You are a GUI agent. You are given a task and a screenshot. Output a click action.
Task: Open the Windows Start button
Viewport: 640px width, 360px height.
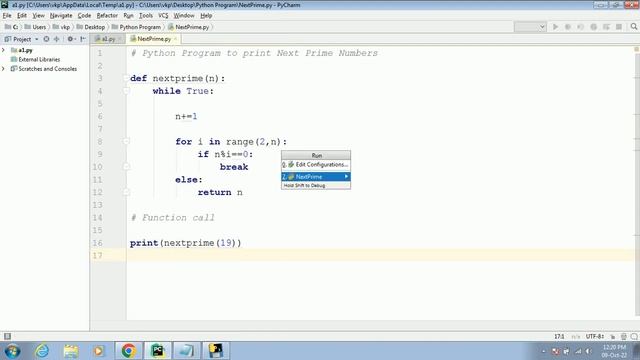click(12, 351)
